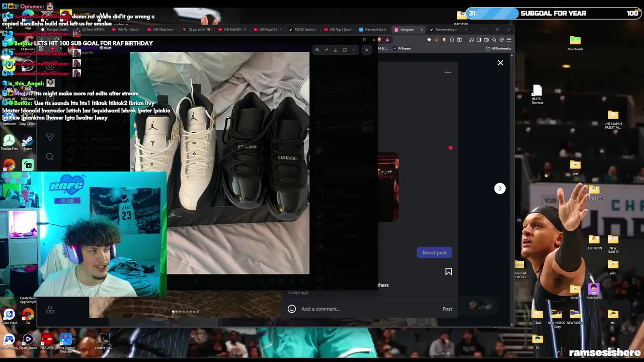Click the Instagram sidebar search magnifier
Image resolution: width=644 pixels, height=362 pixels.
[x=50, y=157]
